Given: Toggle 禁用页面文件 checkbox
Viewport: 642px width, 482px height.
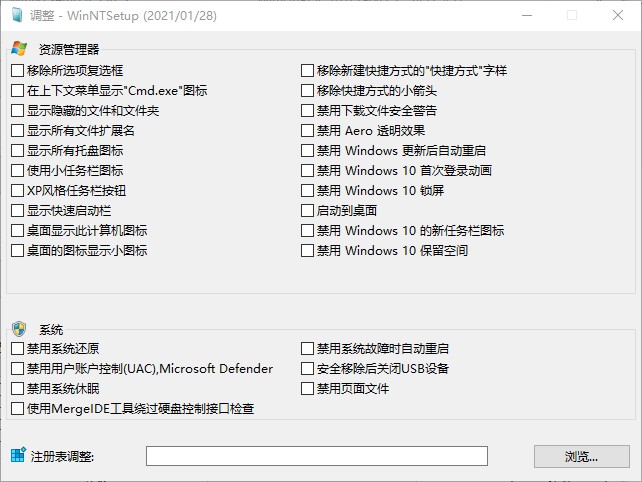Looking at the screenshot, I should [307, 389].
